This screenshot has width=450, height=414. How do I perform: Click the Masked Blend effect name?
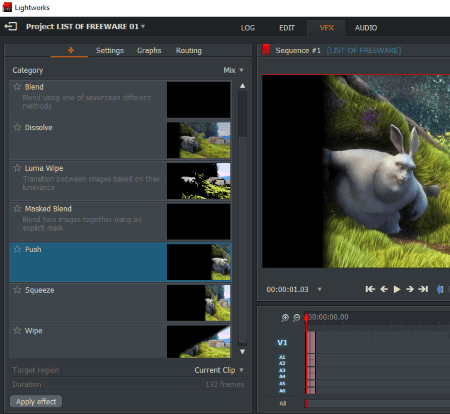tap(48, 209)
